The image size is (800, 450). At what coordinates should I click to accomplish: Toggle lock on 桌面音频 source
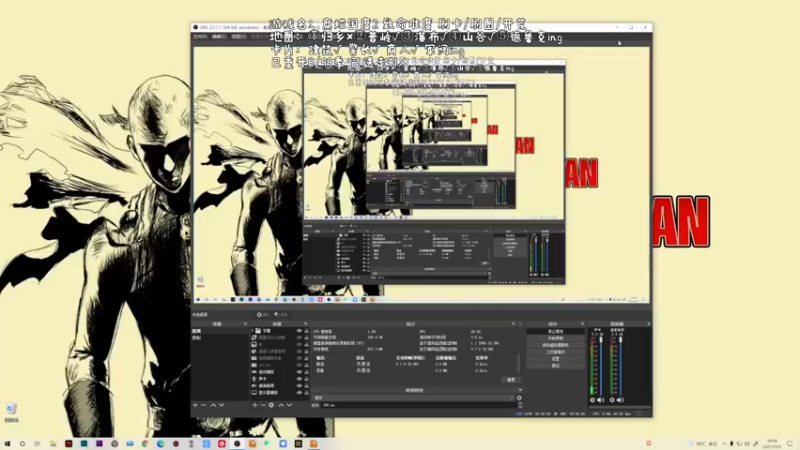pos(306,386)
